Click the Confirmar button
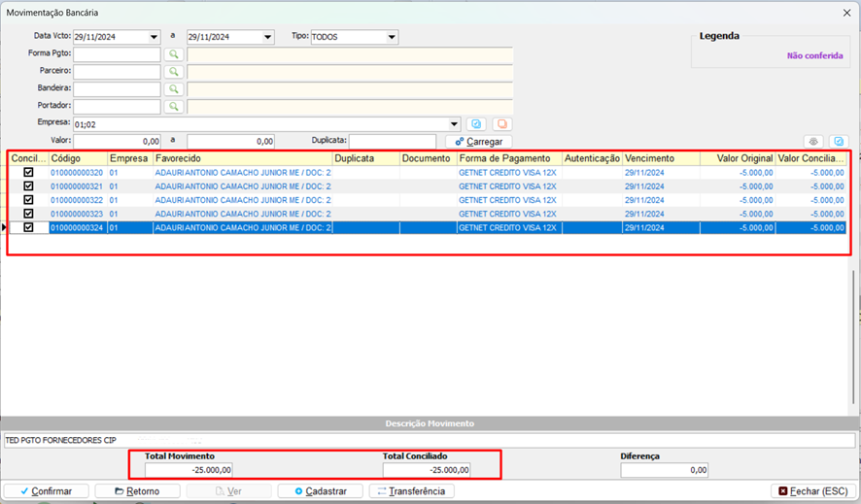 46,491
